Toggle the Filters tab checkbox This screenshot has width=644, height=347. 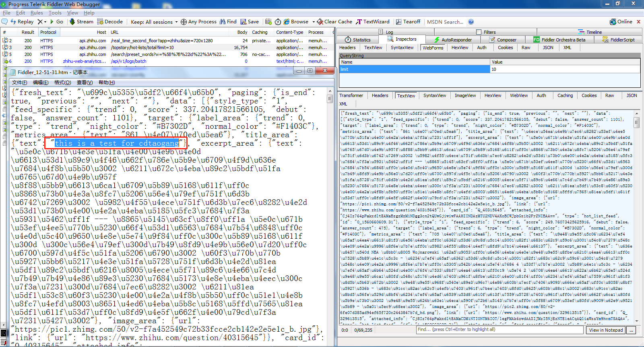click(x=479, y=32)
